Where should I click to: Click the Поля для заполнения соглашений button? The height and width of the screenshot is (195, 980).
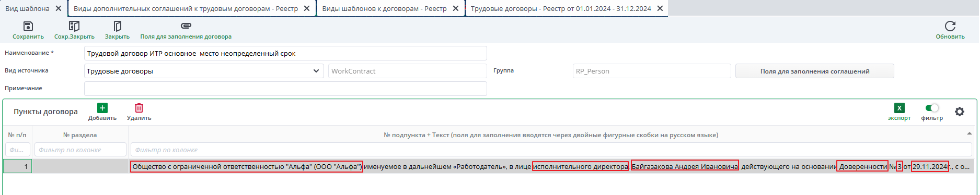pos(814,71)
